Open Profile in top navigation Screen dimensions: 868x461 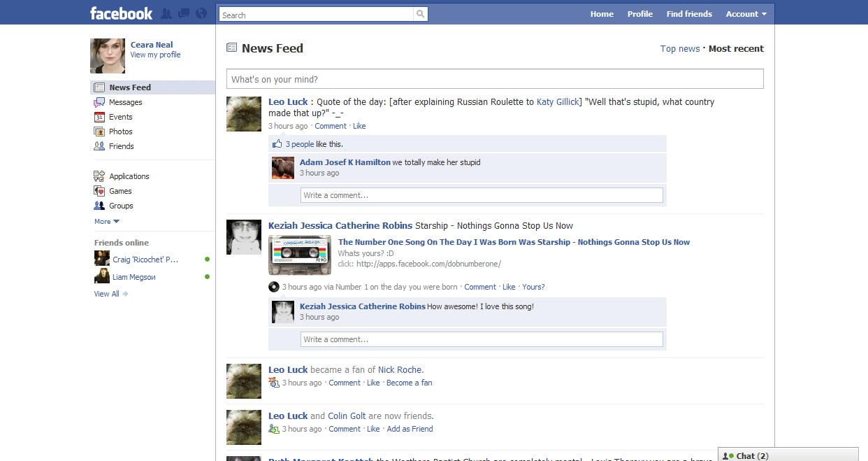(x=640, y=14)
